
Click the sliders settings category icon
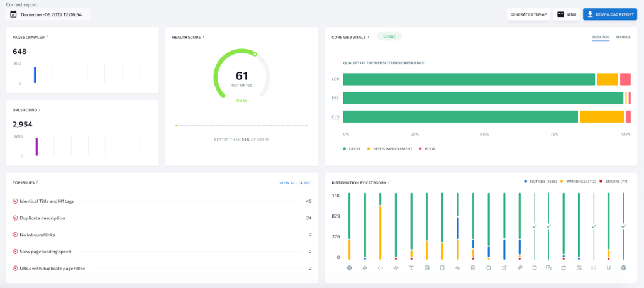click(x=594, y=268)
